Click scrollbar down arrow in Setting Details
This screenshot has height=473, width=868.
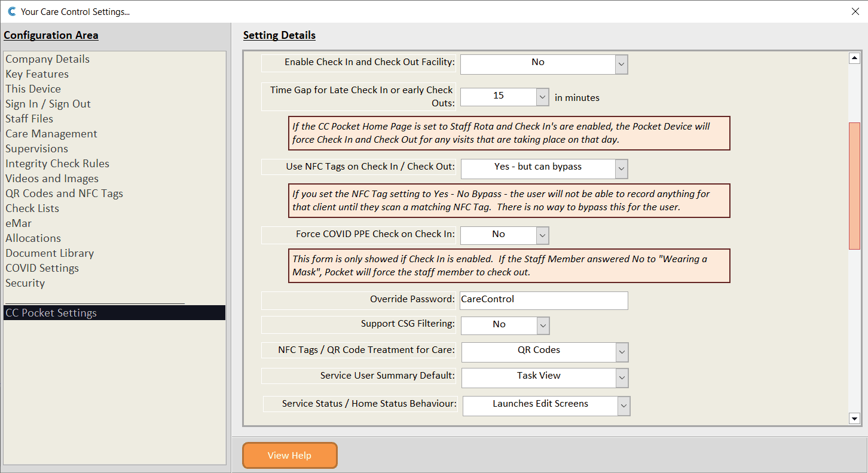(x=854, y=419)
